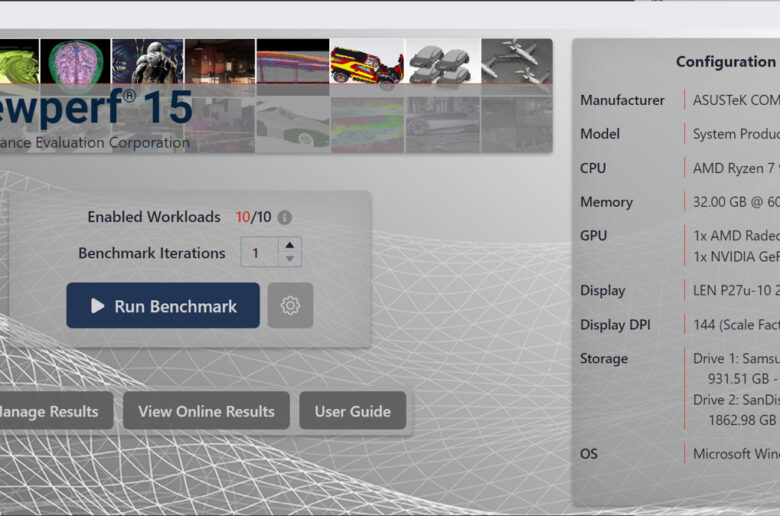Click the Manufacturer label
Screen dimensions: 780x516
coord(622,100)
